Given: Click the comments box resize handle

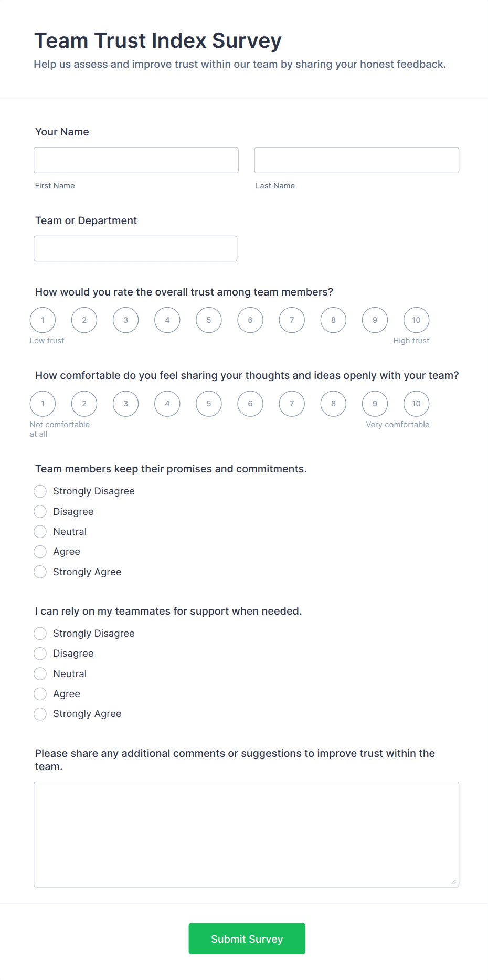Looking at the screenshot, I should [454, 882].
